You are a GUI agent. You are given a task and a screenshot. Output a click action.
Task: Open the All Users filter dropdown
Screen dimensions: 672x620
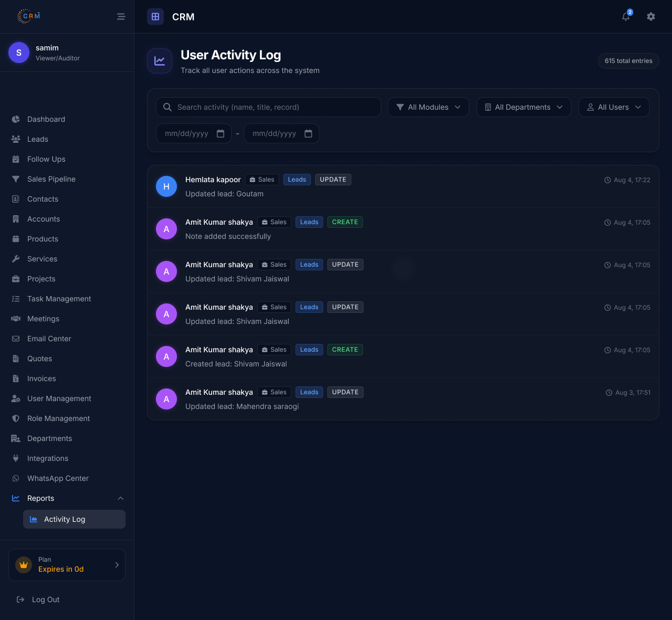(614, 107)
